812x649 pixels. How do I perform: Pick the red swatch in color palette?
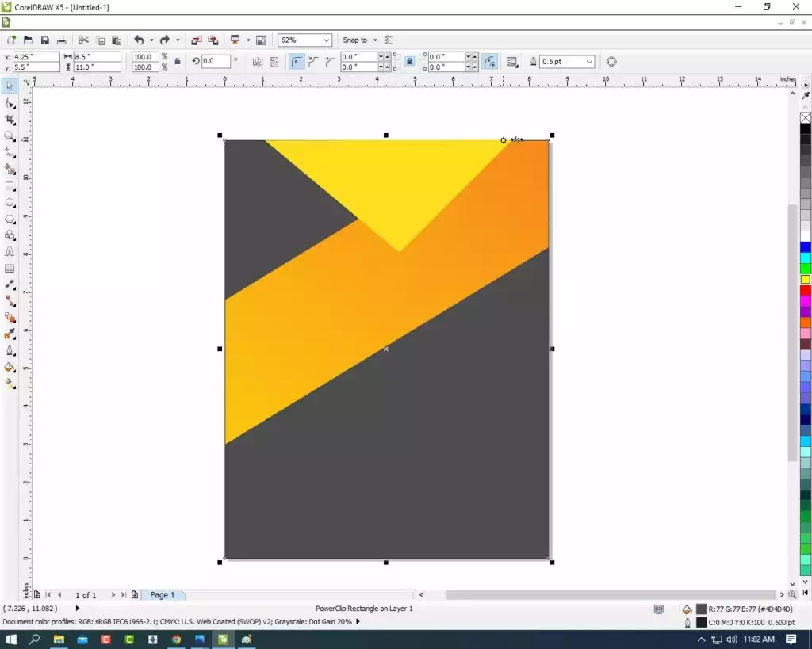pos(805,291)
